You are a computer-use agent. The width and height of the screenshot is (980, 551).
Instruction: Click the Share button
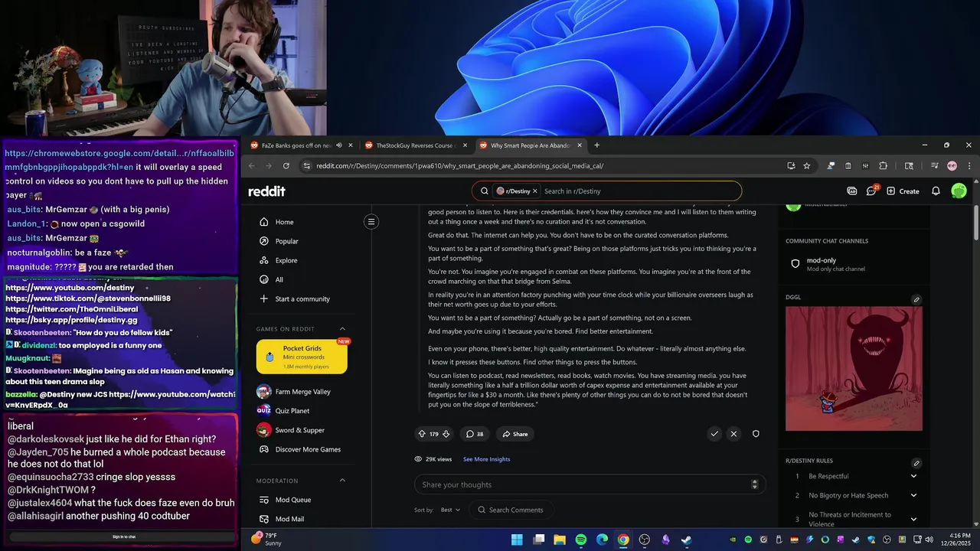(514, 434)
